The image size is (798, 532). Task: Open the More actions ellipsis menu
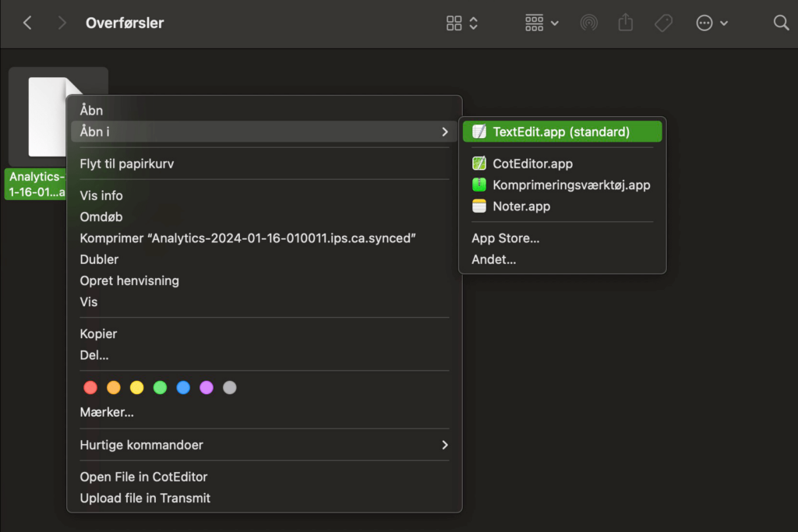point(711,23)
